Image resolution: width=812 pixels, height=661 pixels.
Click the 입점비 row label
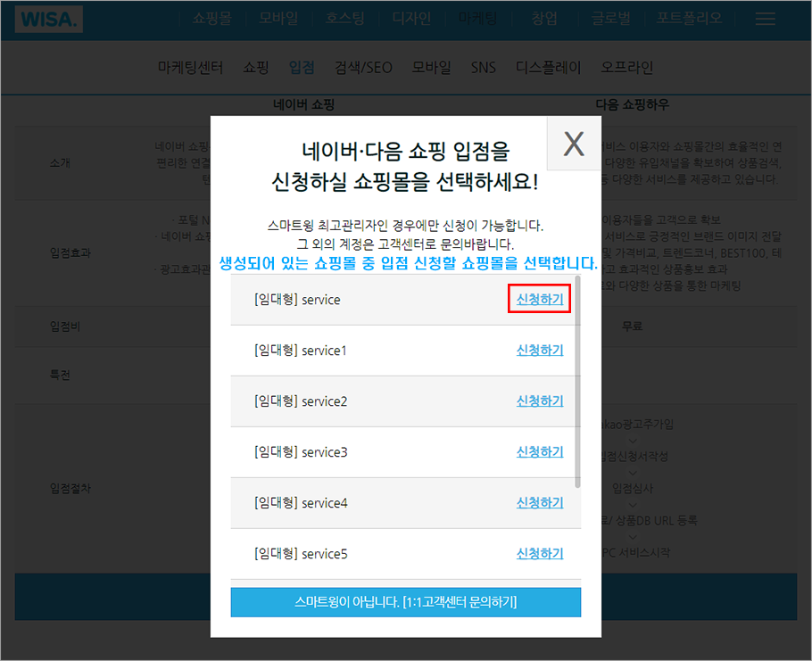[65, 326]
